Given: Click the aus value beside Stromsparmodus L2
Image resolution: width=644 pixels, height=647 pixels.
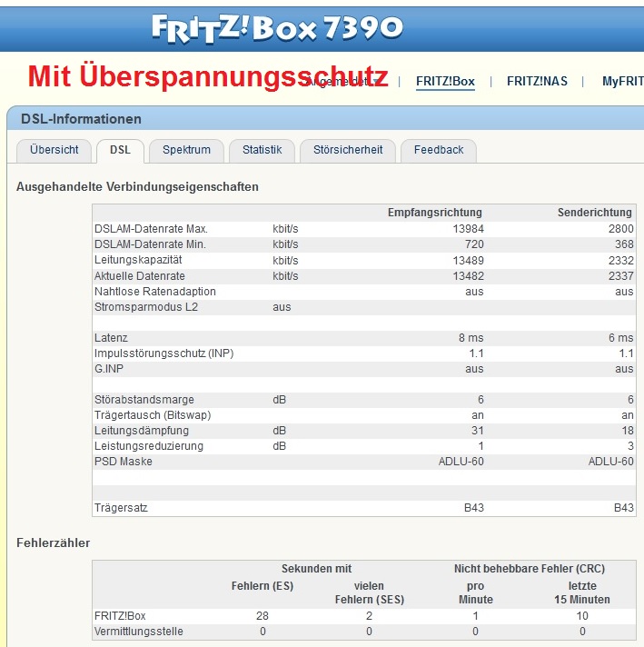Looking at the screenshot, I should click(x=282, y=307).
